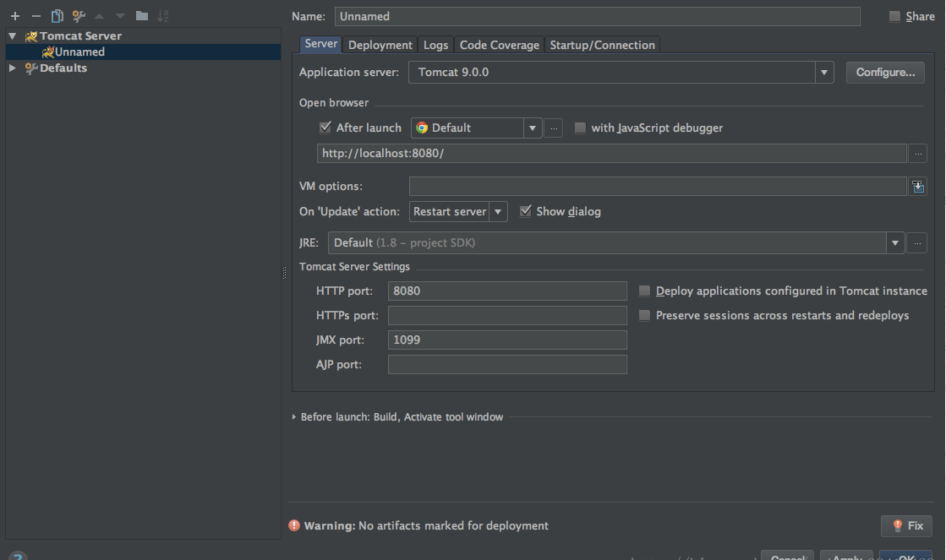This screenshot has width=946, height=560.
Task: Click the warning exclamation icon
Action: pyautogui.click(x=294, y=525)
